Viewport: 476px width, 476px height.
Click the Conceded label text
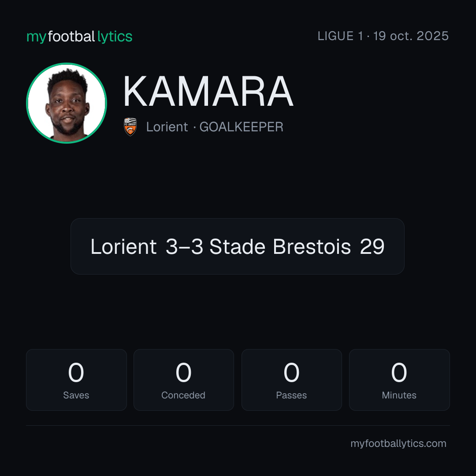coord(183,395)
